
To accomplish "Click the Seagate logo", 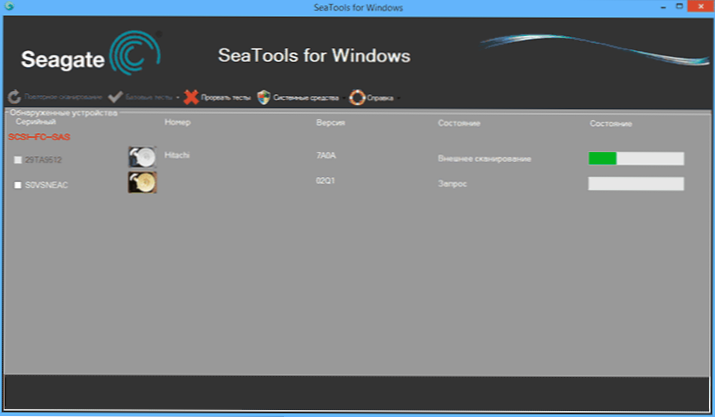I will [x=91, y=53].
